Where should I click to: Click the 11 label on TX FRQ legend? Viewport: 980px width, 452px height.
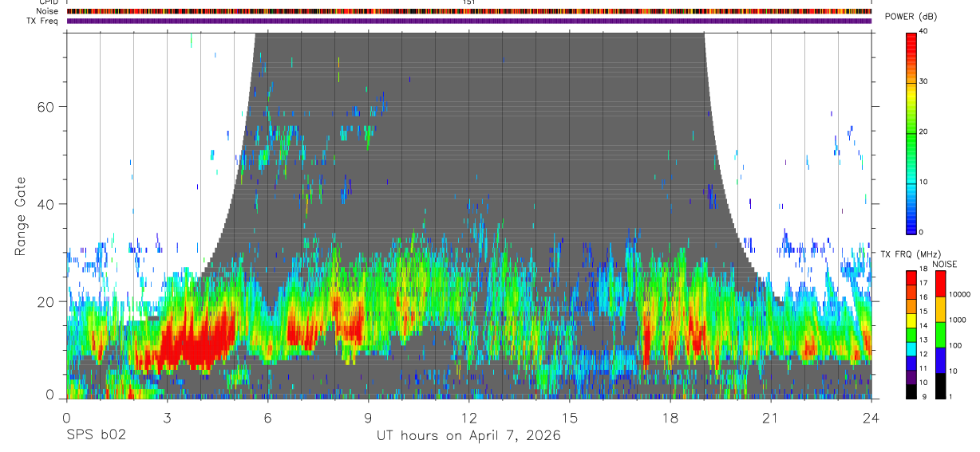(922, 367)
